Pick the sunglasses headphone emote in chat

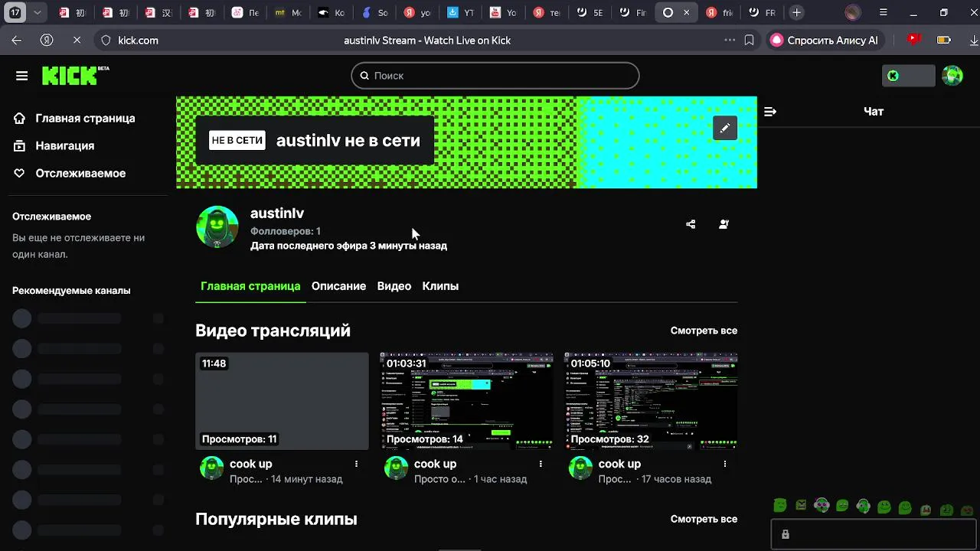pyautogui.click(x=822, y=505)
